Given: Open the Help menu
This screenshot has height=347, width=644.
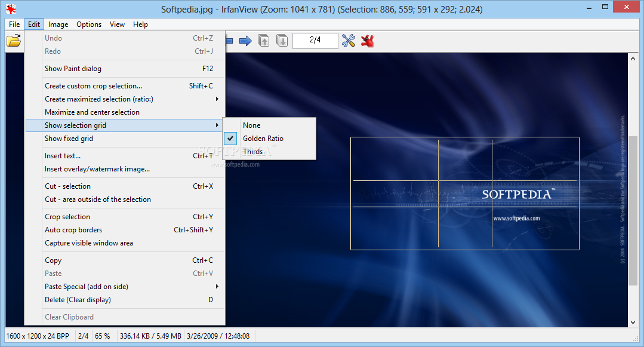Looking at the screenshot, I should coord(140,24).
